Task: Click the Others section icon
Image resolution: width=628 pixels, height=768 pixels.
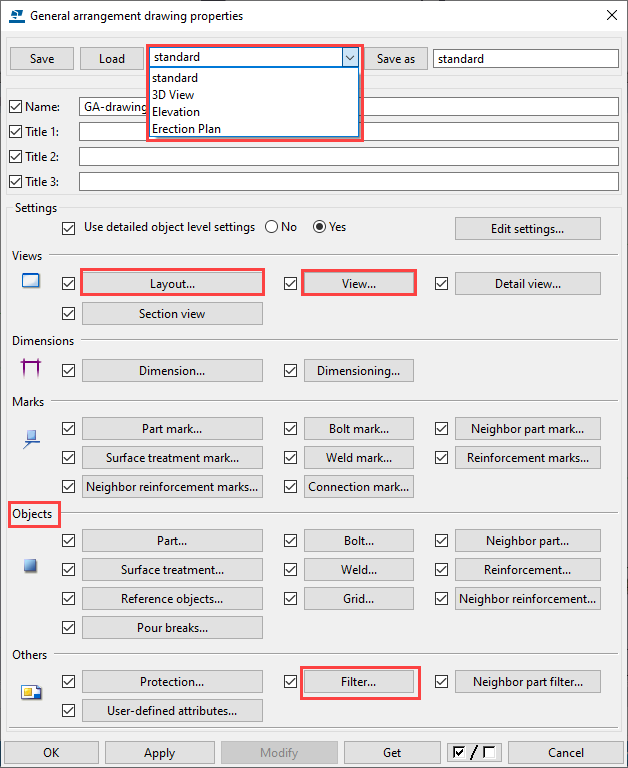Action: tap(30, 691)
